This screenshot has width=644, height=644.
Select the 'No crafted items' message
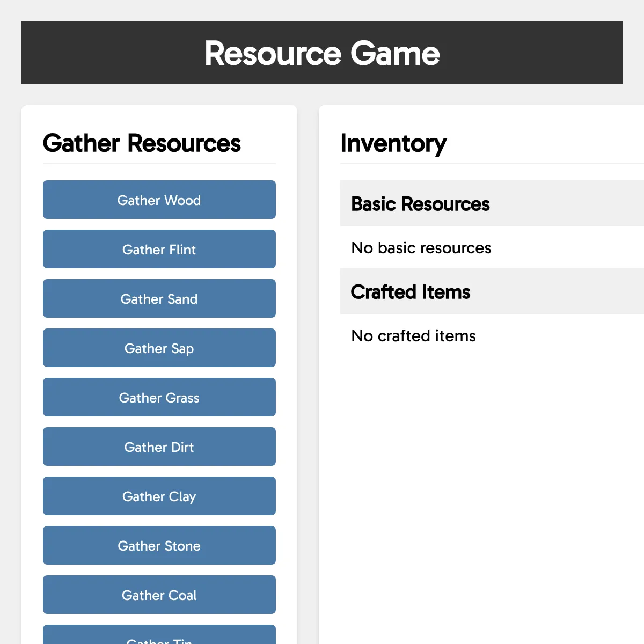[x=413, y=336]
